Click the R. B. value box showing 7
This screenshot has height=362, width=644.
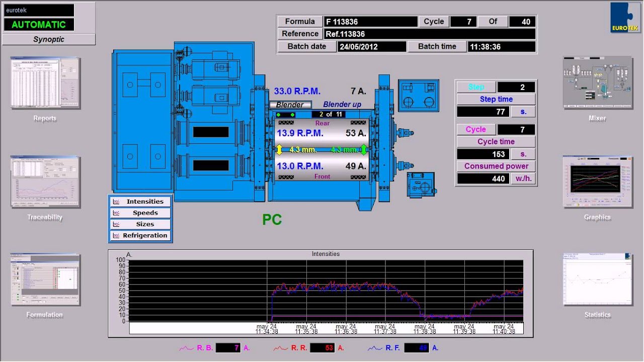point(228,348)
